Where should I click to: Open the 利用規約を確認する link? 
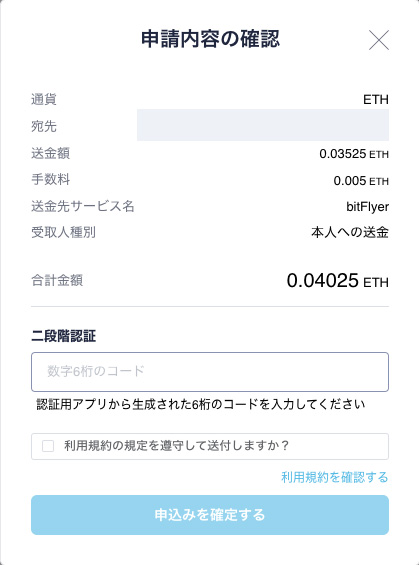334,477
